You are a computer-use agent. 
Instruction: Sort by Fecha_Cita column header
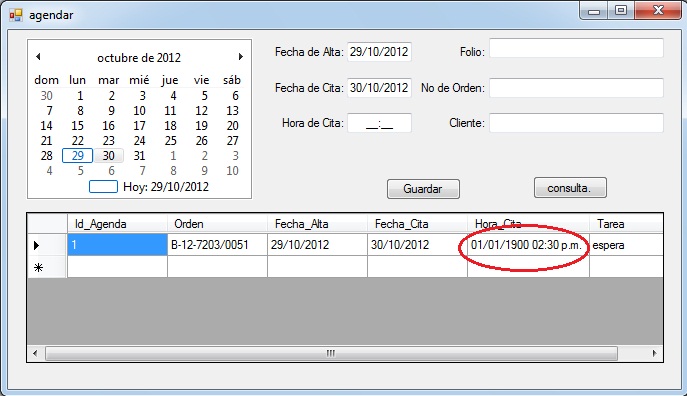(x=417, y=224)
